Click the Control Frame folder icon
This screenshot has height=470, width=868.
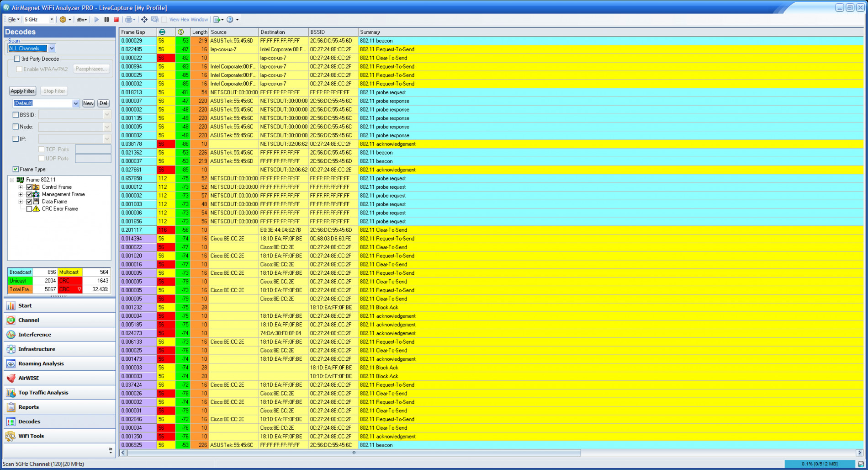point(36,187)
